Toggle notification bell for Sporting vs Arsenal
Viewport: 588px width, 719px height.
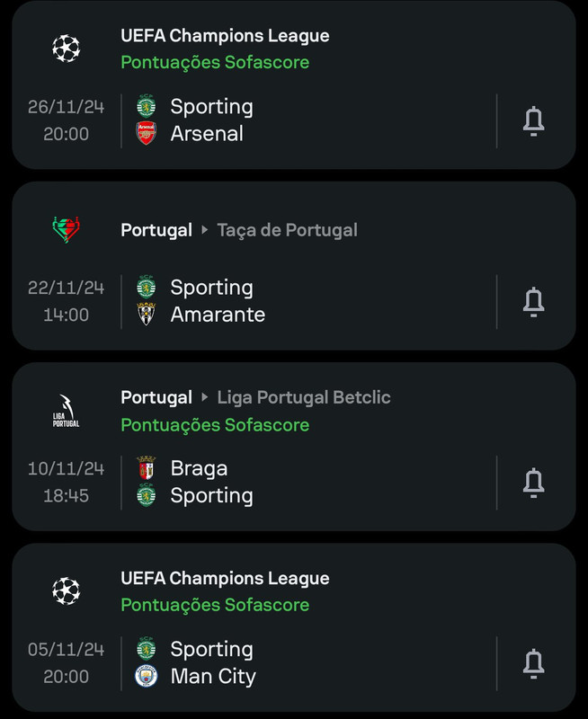point(533,121)
